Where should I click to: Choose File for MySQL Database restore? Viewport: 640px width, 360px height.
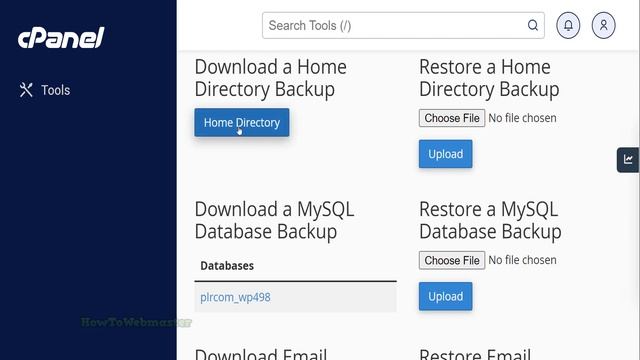[x=452, y=260]
